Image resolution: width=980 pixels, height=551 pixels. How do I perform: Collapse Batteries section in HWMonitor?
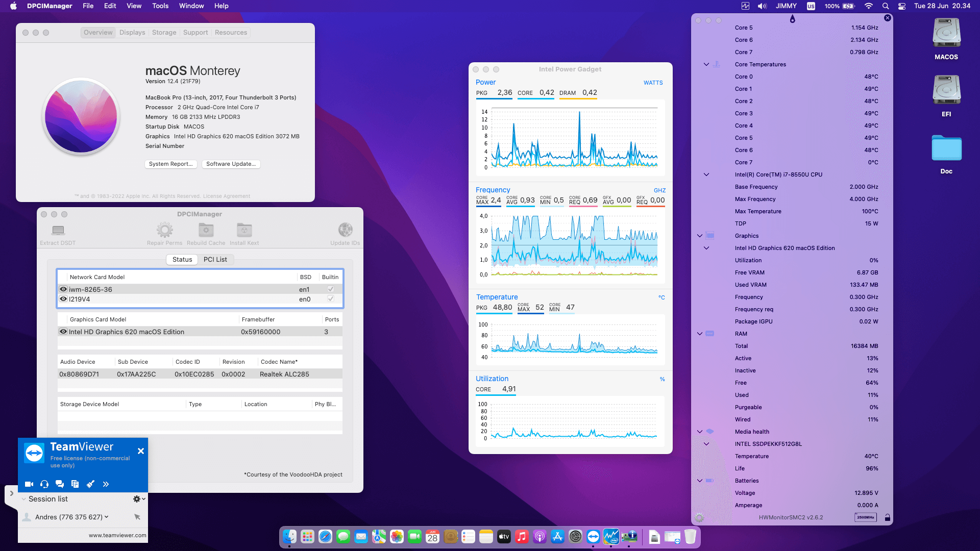[x=700, y=481]
